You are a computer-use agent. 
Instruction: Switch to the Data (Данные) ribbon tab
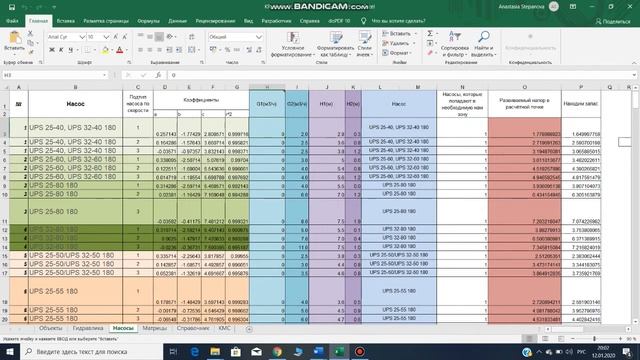177,21
